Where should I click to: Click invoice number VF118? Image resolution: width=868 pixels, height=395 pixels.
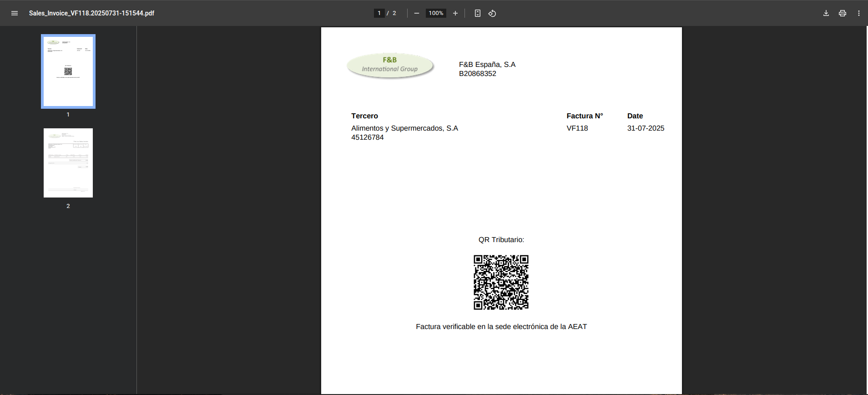click(577, 128)
